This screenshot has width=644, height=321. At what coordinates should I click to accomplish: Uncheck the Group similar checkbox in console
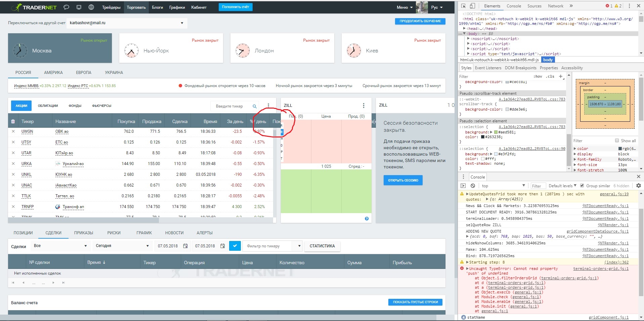pos(582,186)
